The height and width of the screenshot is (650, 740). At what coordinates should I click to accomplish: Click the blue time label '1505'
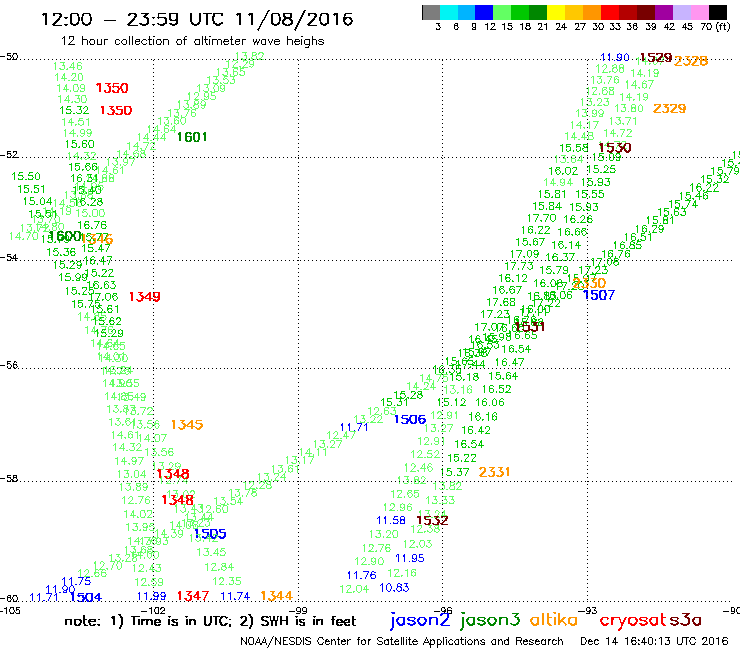coord(210,533)
